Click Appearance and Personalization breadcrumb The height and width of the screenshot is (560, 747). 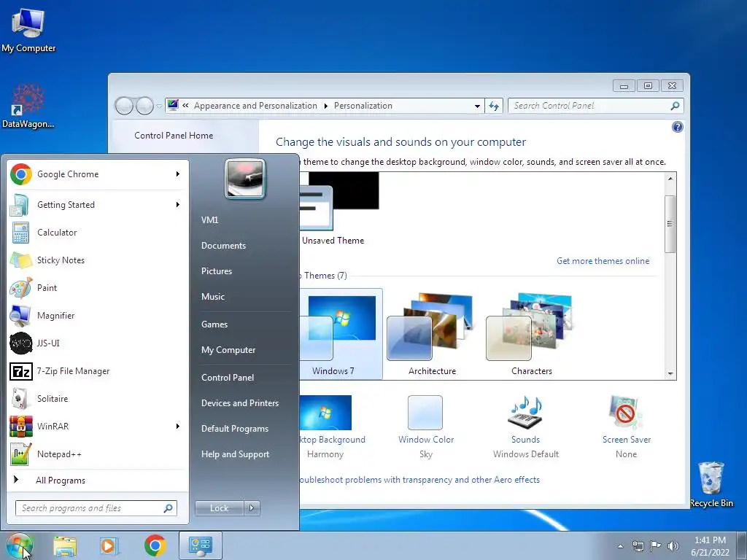pyautogui.click(x=255, y=106)
